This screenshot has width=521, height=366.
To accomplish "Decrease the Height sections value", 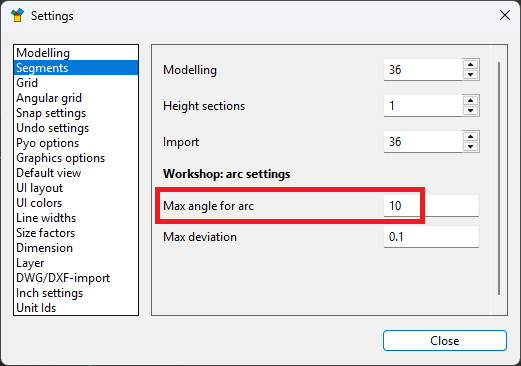I will [x=470, y=111].
